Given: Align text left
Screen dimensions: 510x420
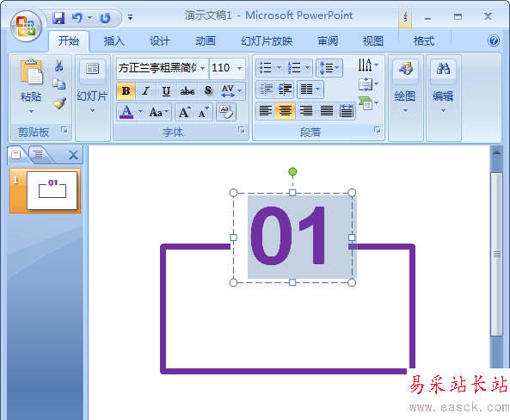Looking at the screenshot, I should coord(266,111).
